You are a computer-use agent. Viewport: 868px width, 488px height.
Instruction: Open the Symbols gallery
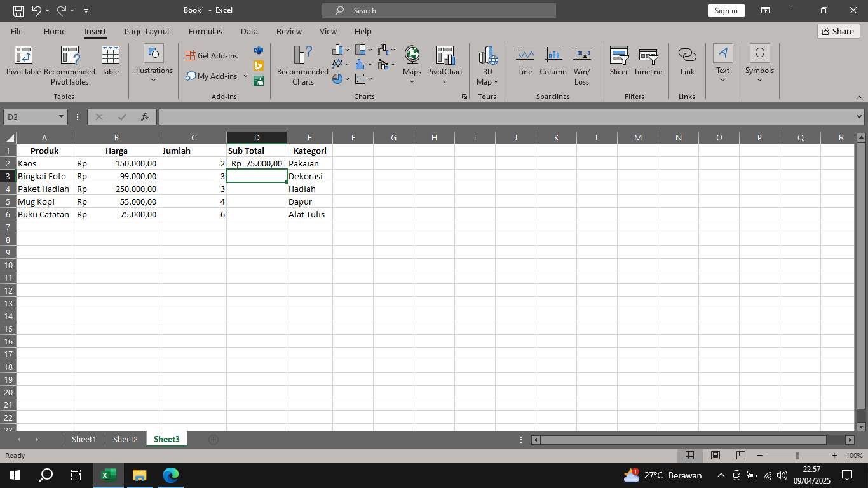click(759, 60)
